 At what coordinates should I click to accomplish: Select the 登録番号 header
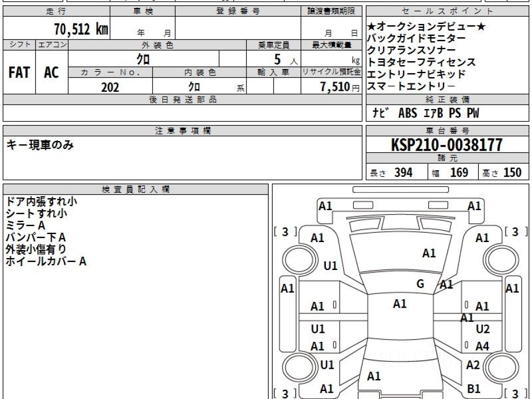[238, 12]
